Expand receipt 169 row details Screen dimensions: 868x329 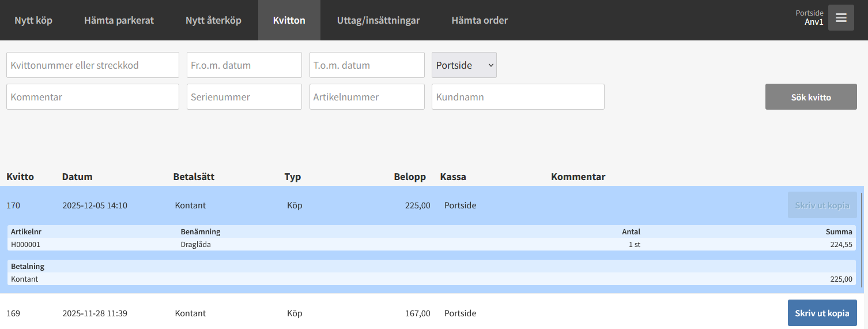[346, 313]
